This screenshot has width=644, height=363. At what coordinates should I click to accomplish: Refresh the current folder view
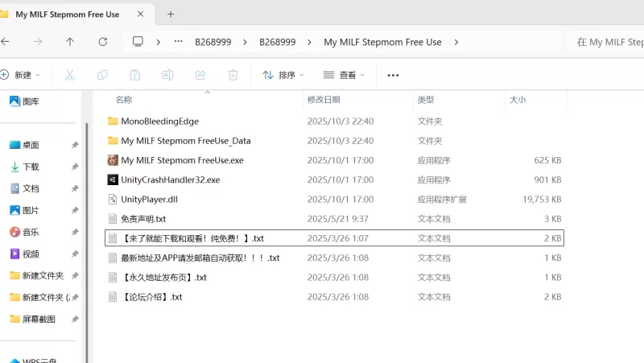103,42
